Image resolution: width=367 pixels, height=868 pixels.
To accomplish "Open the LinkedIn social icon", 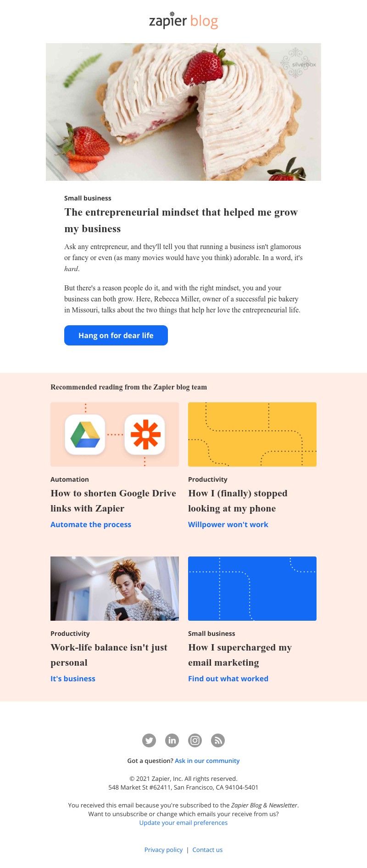I will 172,740.
